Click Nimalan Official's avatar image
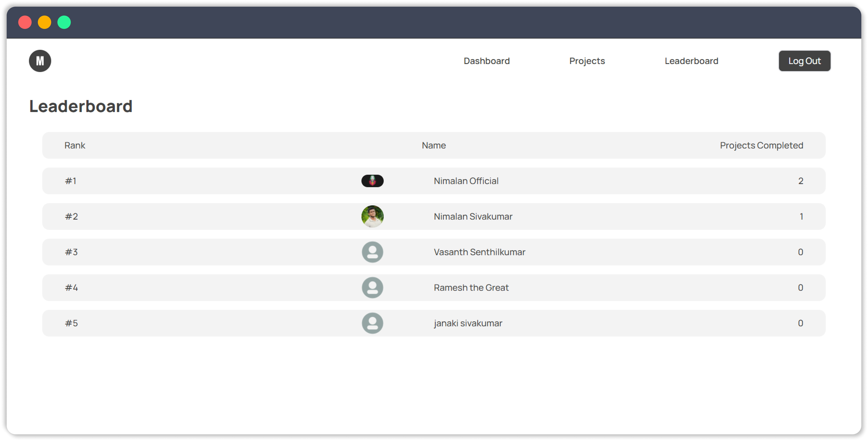 click(372, 181)
